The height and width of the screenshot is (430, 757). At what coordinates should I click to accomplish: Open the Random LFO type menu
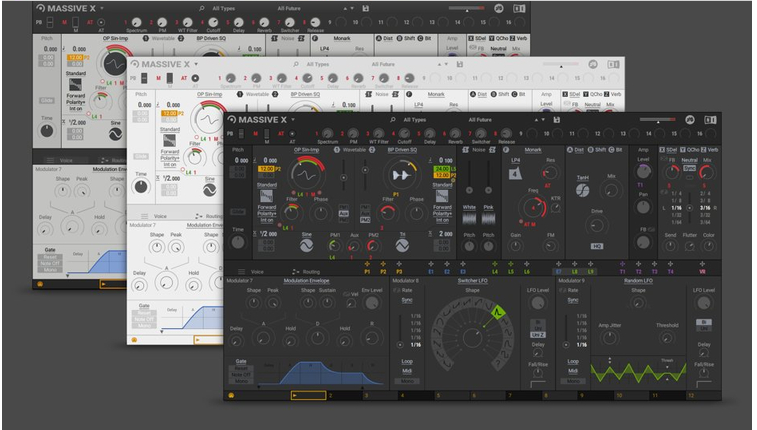[x=638, y=281]
